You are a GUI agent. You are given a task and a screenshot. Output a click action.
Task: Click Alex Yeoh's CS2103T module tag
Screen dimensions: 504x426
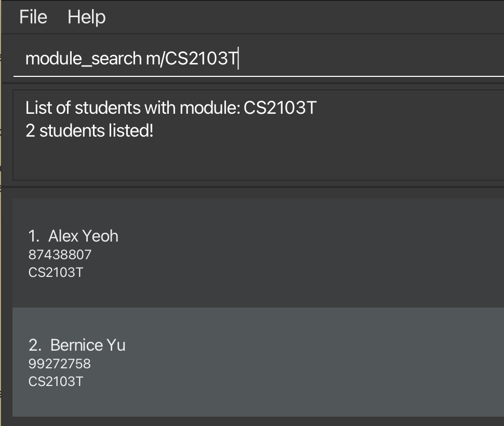tap(56, 272)
